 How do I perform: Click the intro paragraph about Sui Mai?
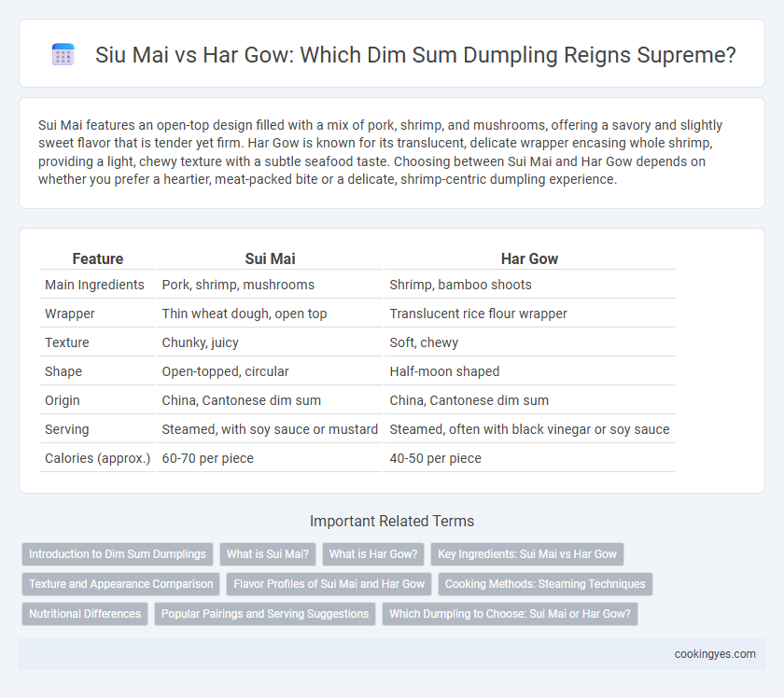pyautogui.click(x=380, y=152)
